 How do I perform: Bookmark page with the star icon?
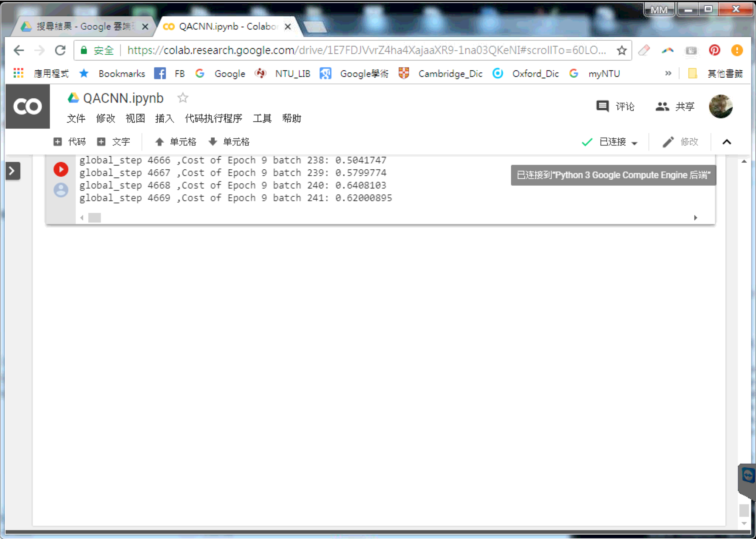click(622, 50)
